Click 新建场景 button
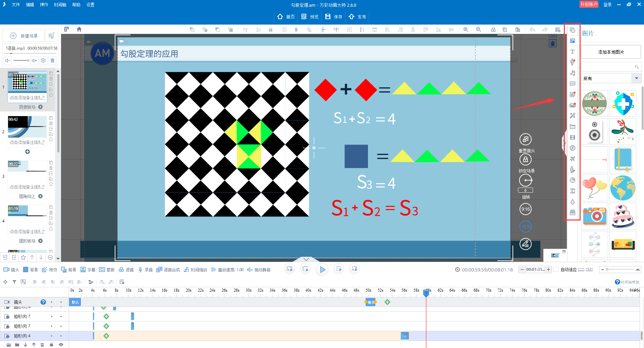The width and height of the screenshot is (644, 348). point(24,36)
